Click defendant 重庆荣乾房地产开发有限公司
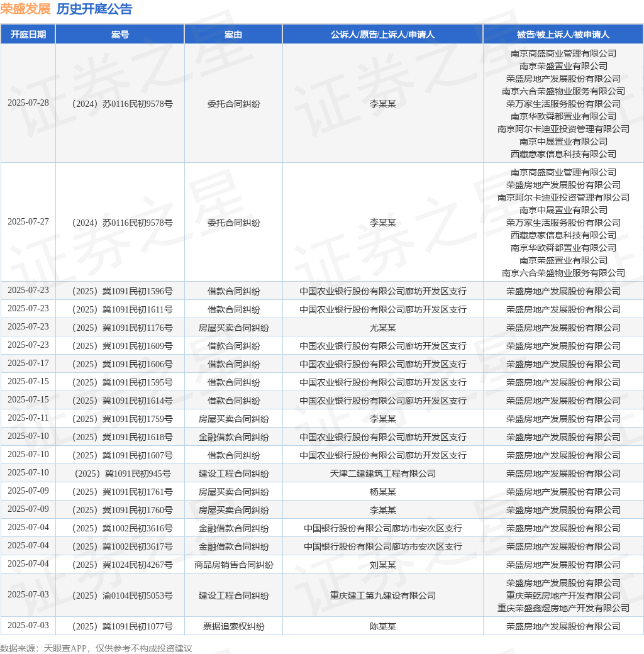 tap(563, 596)
